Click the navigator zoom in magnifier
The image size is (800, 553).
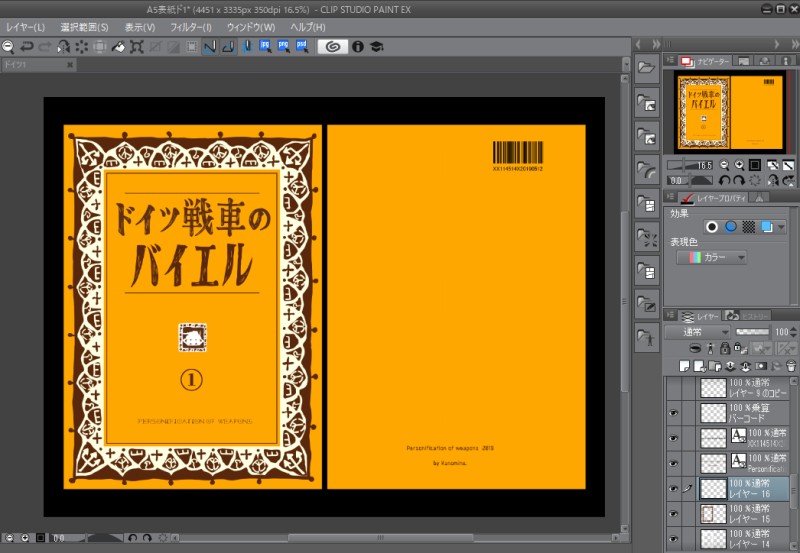(739, 165)
